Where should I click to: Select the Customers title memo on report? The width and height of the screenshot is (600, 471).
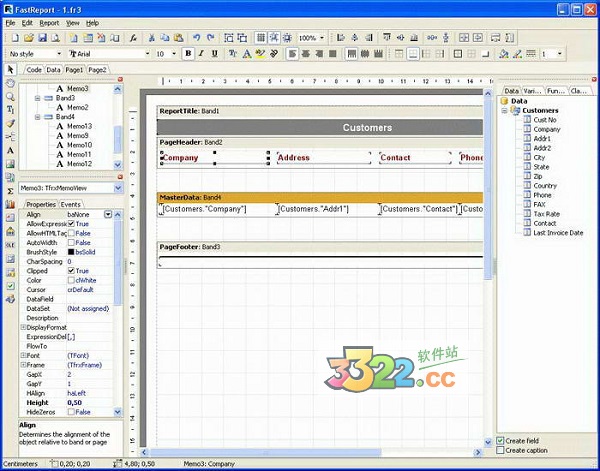366,128
